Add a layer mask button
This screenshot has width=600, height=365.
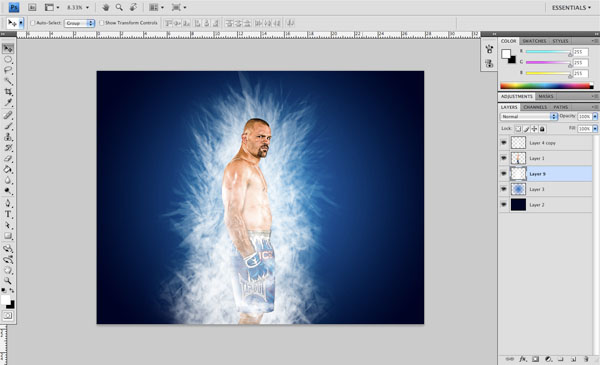(x=536, y=359)
